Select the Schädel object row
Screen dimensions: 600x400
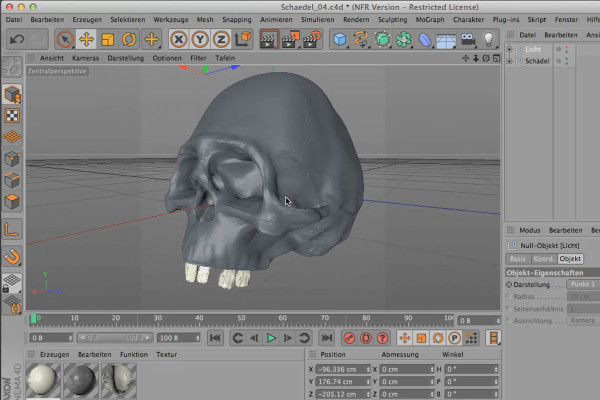(537, 61)
